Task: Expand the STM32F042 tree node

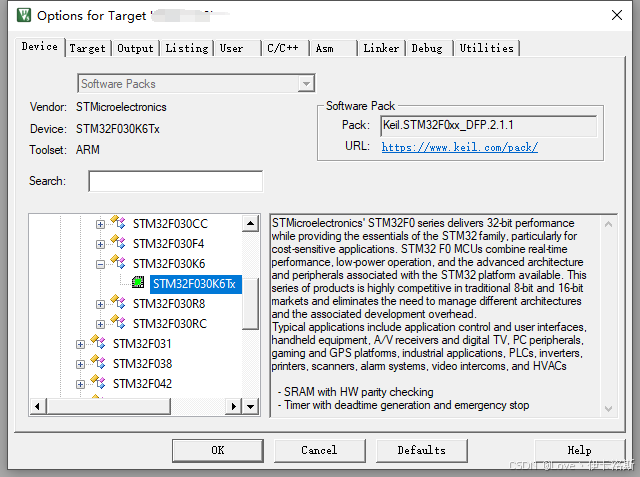Action: [80, 384]
